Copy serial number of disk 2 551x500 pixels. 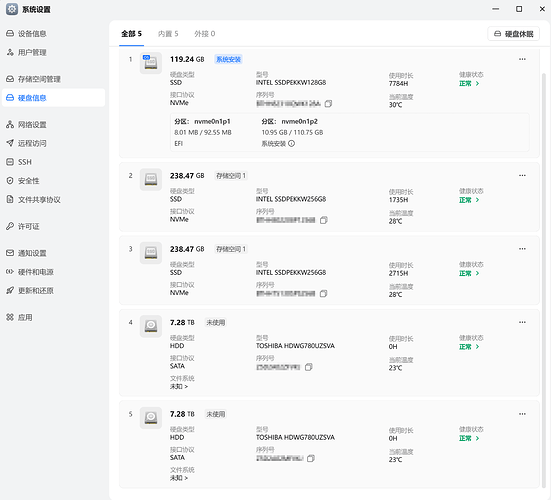324,220
